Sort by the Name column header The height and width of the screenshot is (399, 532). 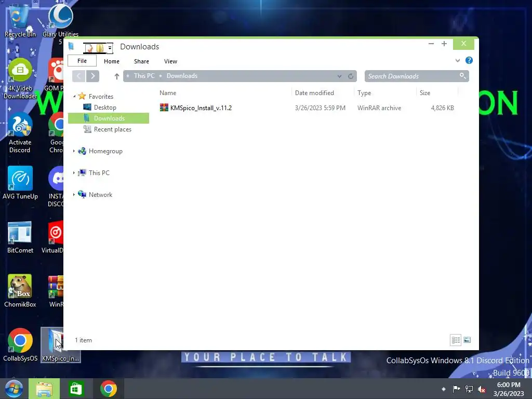[224, 93]
